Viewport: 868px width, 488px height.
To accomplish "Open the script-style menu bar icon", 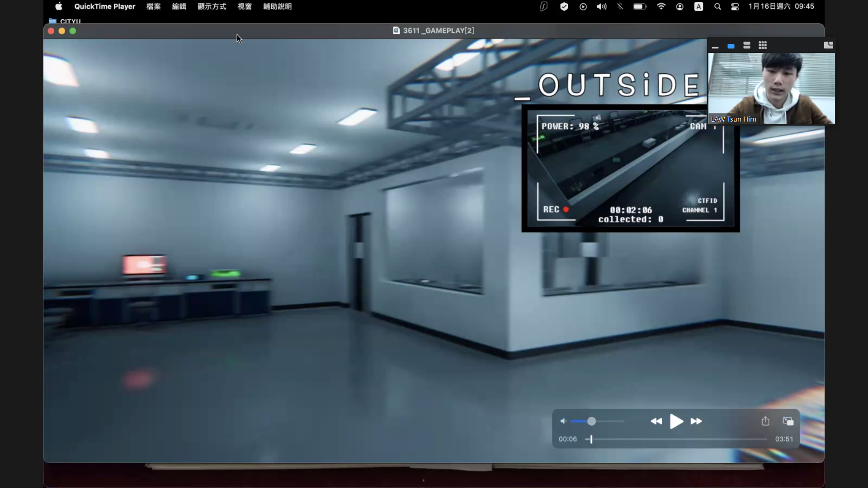I will 543,6.
